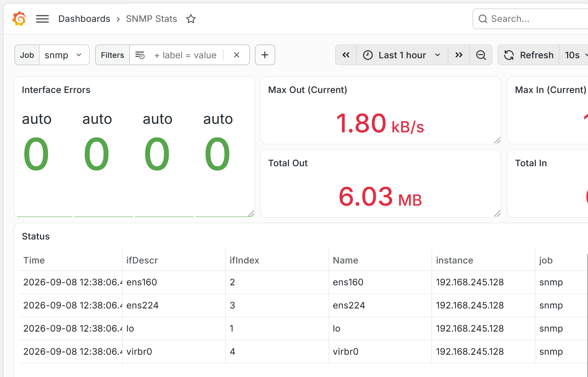
Task: Click ifIndex value 4 in virbr0 row
Action: tap(233, 352)
